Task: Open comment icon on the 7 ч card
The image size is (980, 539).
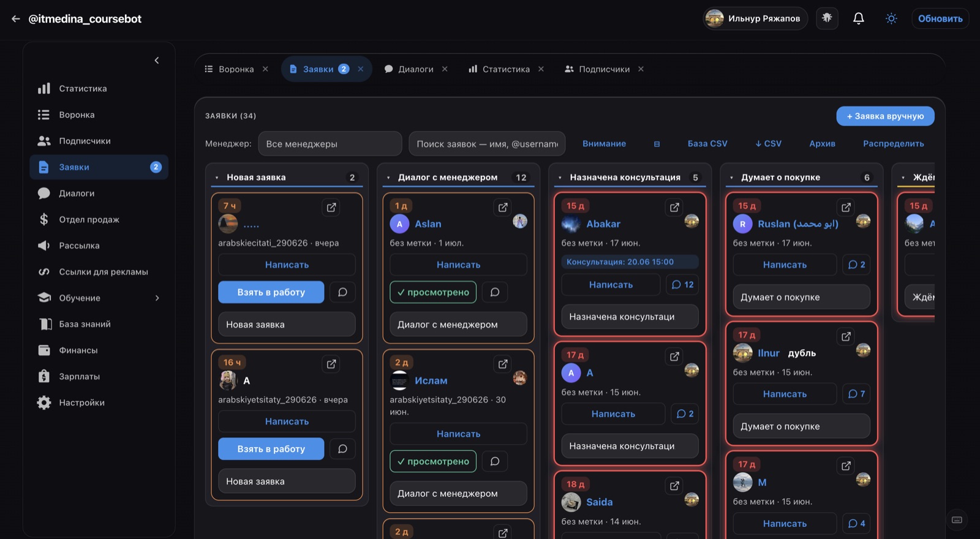Action: (x=342, y=292)
